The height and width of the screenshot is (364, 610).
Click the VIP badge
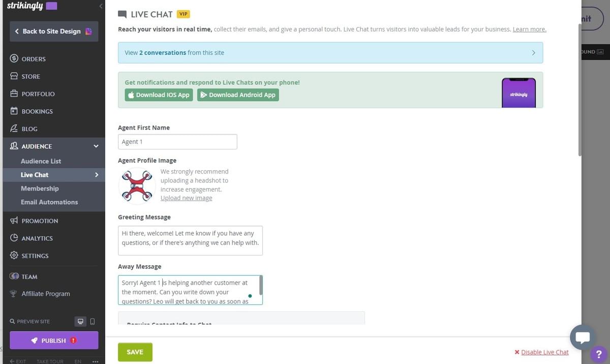184,14
